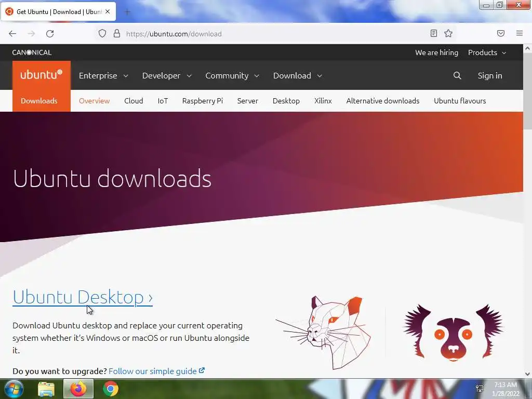
Task: Open the tracking protection shield icon
Action: pos(102,33)
